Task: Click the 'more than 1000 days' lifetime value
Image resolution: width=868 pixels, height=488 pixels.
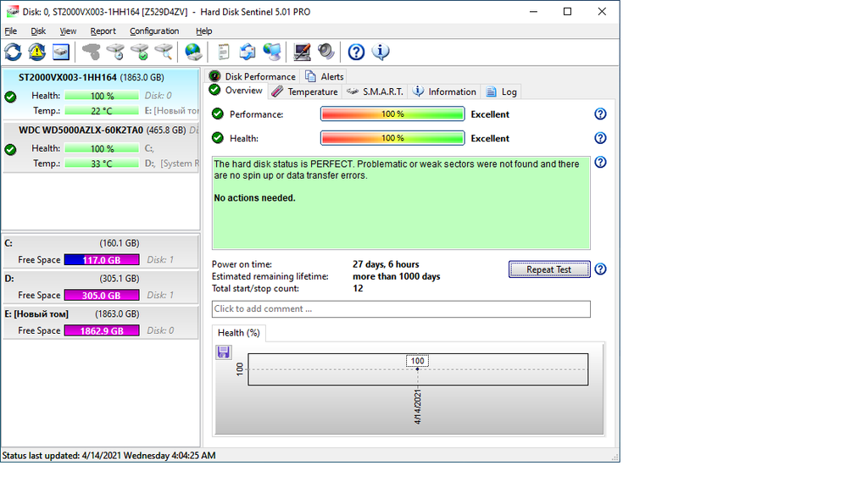Action: coord(397,276)
